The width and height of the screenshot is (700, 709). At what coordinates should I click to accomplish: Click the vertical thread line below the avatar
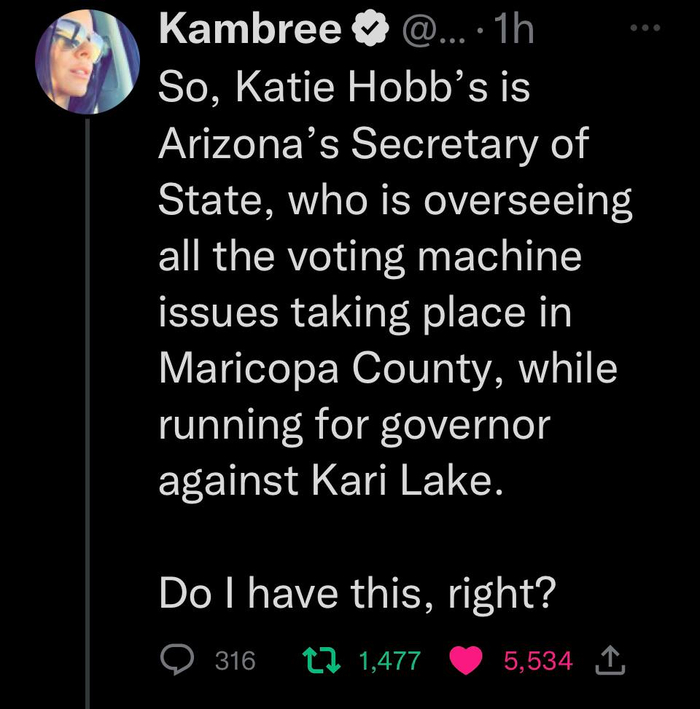87,400
